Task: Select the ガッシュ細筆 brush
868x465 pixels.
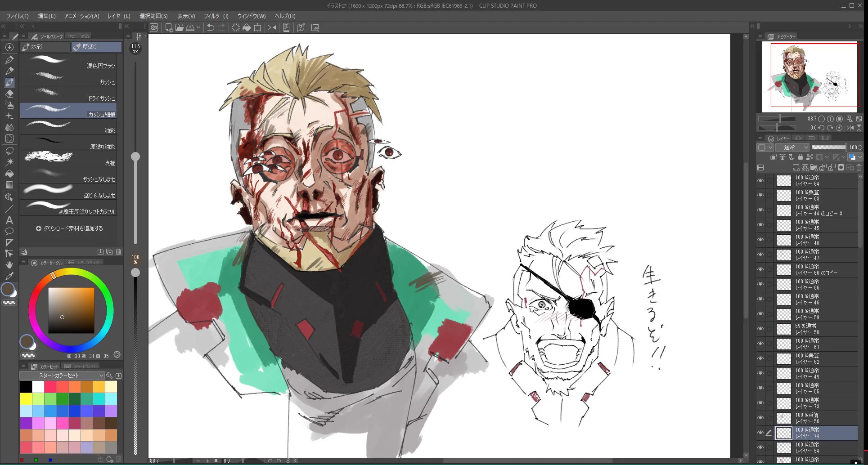Action: pos(68,111)
